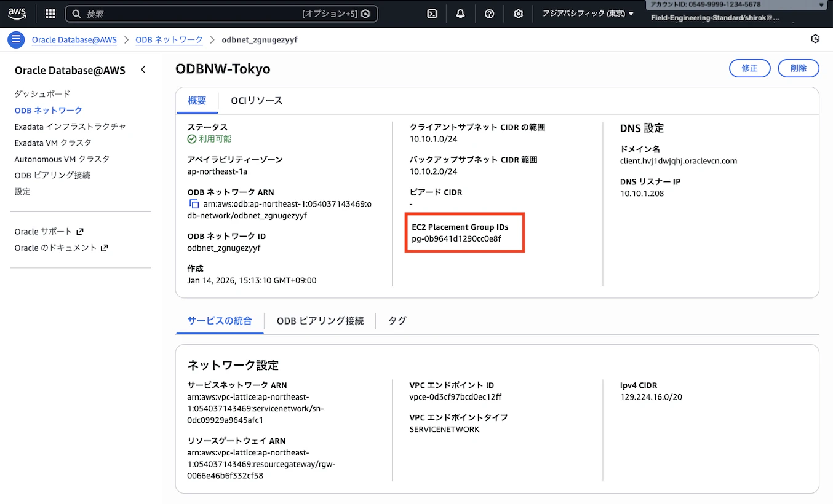The height and width of the screenshot is (504, 833).
Task: Open the Asia Pacific (Tokyo) region dropdown
Action: click(588, 14)
